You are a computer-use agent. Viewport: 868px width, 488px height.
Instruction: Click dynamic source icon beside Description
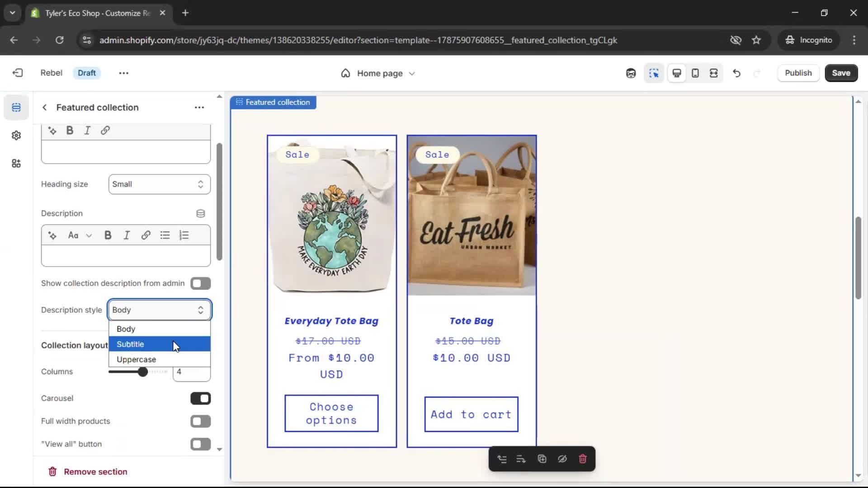coord(200,213)
